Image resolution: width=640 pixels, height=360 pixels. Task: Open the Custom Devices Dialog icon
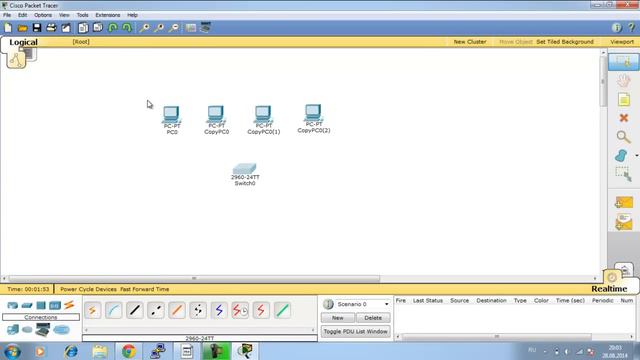coord(205,27)
